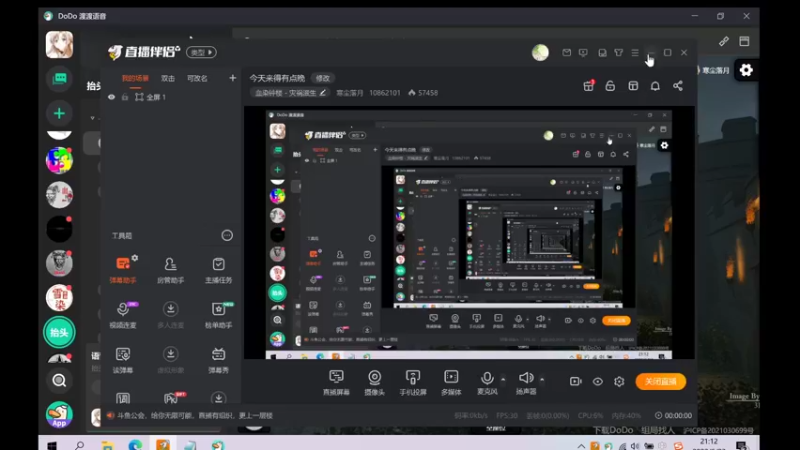Open the 组局找人 link

pos(658,430)
